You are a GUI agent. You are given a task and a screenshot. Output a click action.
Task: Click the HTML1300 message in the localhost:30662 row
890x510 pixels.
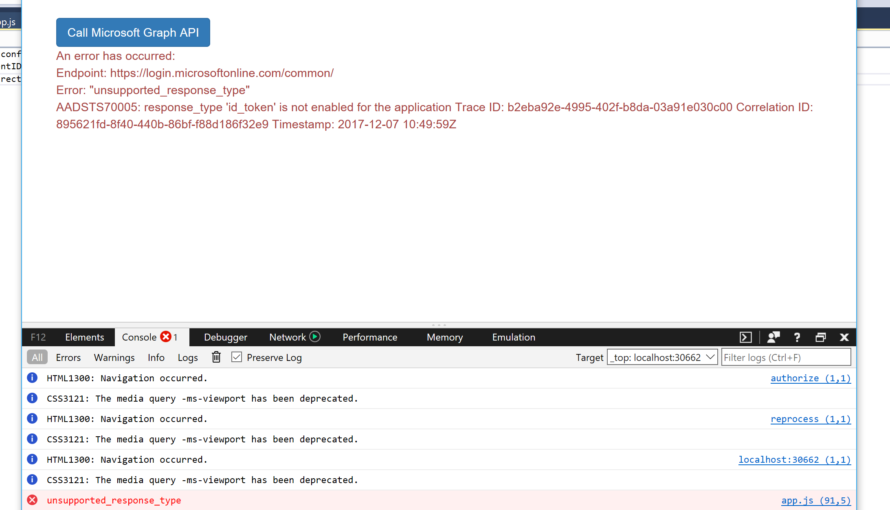127,460
